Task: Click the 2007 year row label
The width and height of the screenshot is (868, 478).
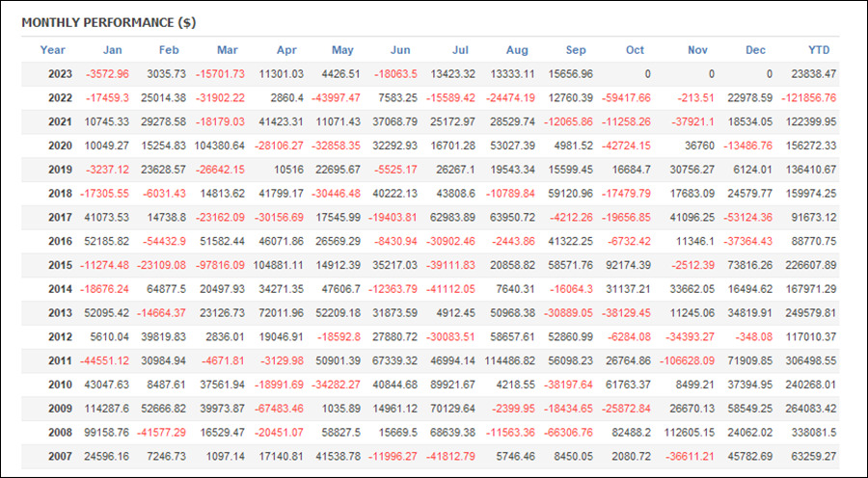Action: pyautogui.click(x=60, y=457)
